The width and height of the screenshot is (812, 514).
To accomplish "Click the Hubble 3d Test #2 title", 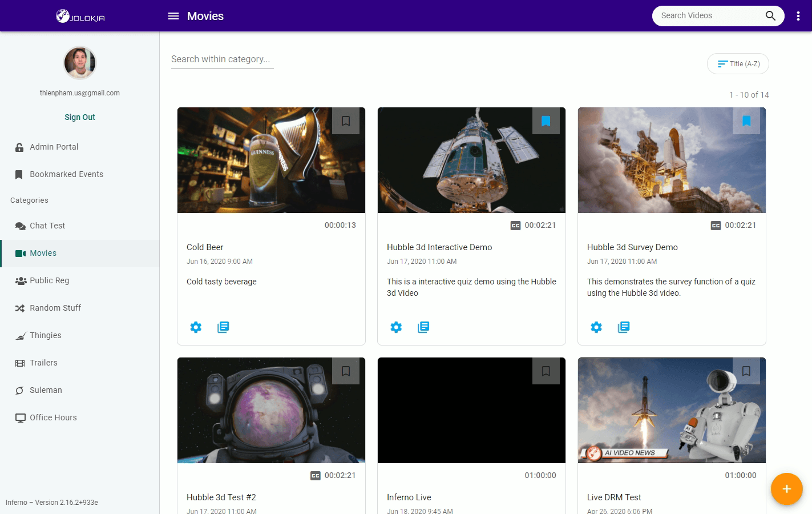I will [x=221, y=497].
